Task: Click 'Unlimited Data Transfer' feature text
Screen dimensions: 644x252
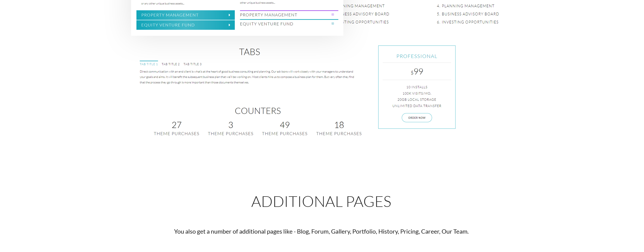Action: coord(417,106)
